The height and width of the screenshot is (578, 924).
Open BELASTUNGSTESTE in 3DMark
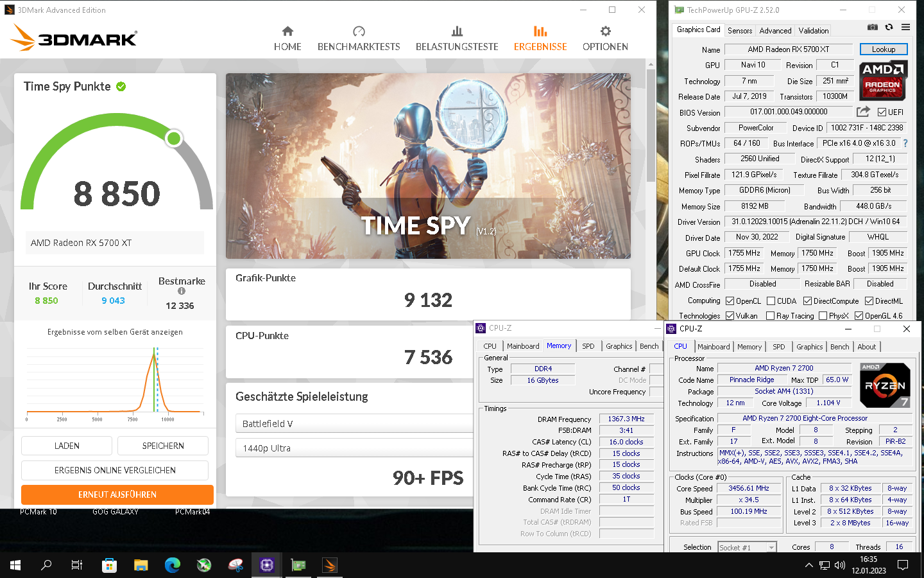point(457,39)
